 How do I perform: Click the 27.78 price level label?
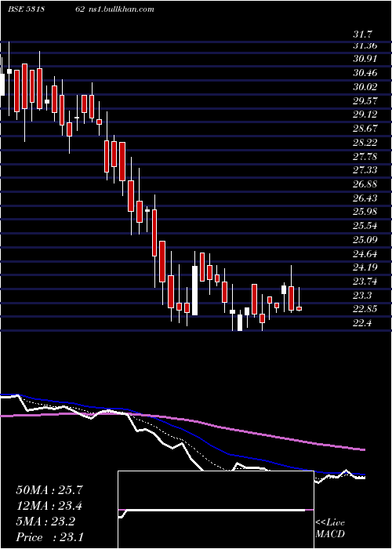[365, 156]
